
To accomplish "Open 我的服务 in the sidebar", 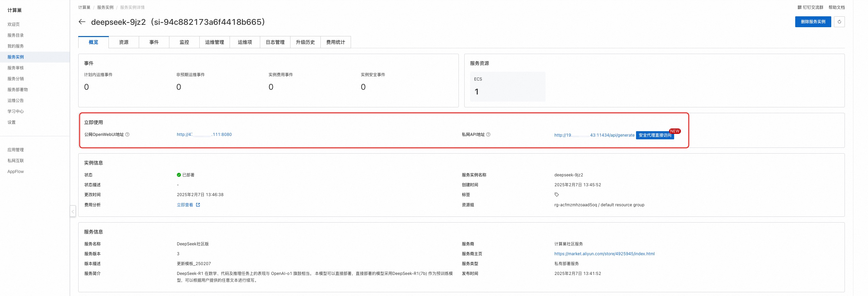I will pyautogui.click(x=16, y=46).
